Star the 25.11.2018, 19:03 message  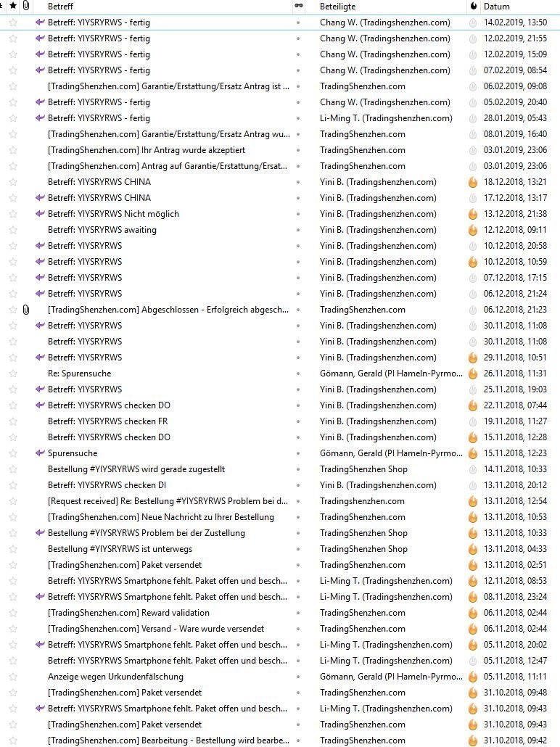coord(13,389)
